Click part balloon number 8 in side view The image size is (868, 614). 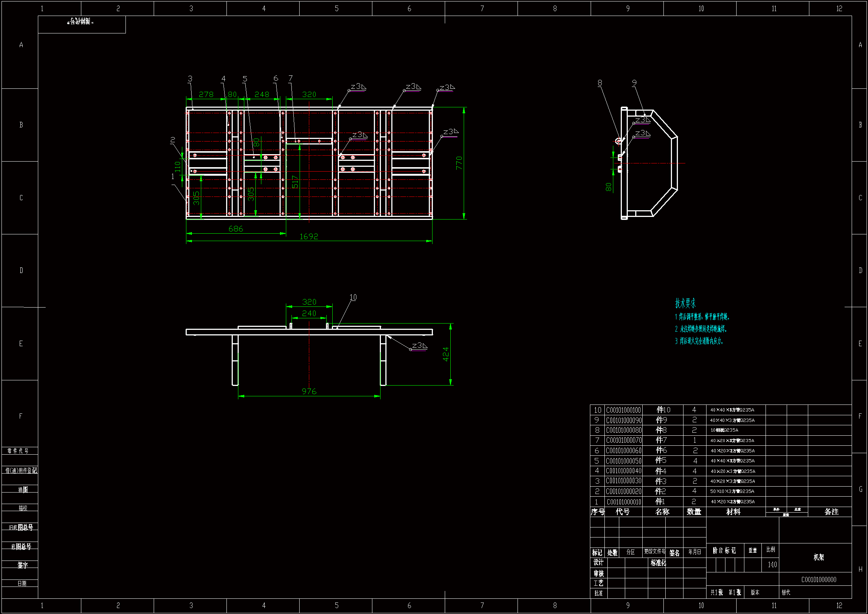pyautogui.click(x=600, y=83)
